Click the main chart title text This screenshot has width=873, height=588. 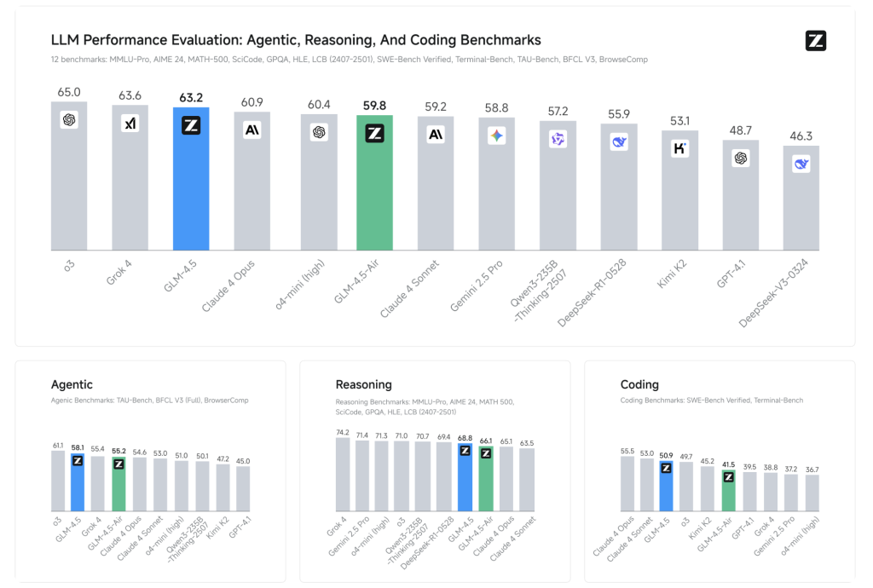pos(296,40)
